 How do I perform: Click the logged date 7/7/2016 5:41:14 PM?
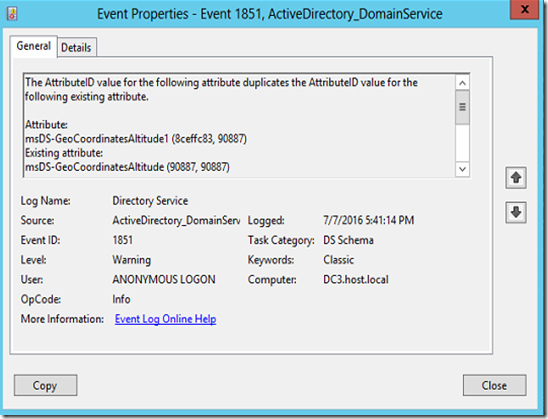click(369, 220)
